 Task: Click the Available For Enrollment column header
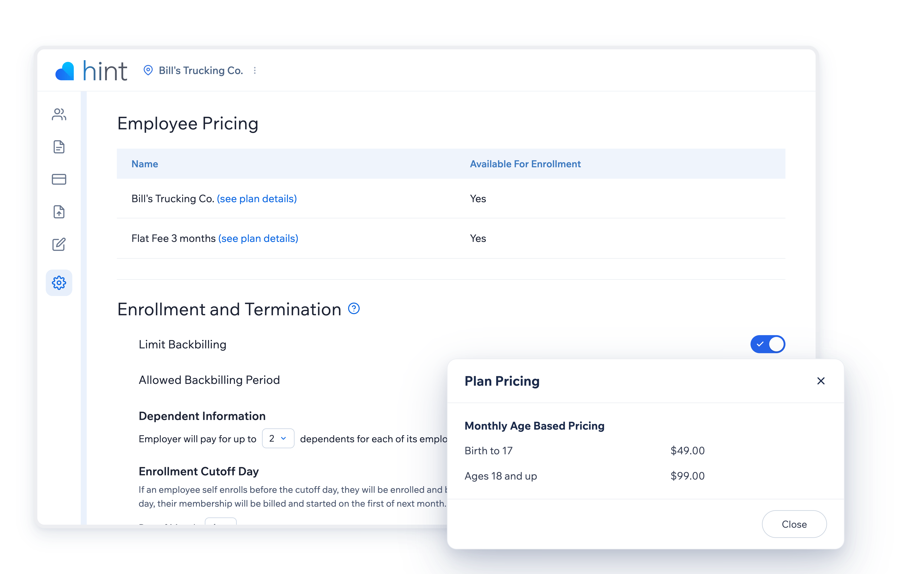(525, 164)
